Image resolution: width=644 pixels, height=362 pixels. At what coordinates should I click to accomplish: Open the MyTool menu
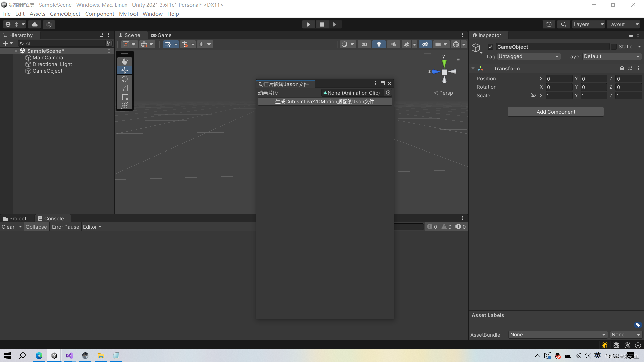tap(128, 14)
